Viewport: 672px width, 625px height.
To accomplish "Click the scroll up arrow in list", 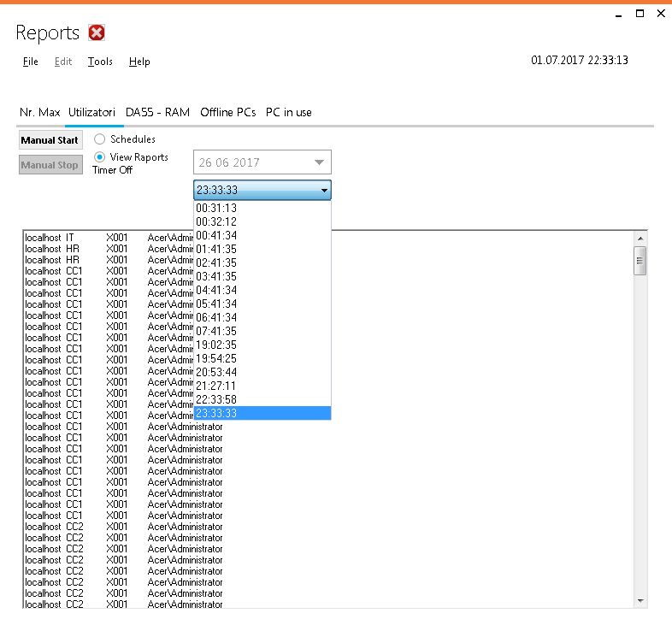I will (x=640, y=238).
